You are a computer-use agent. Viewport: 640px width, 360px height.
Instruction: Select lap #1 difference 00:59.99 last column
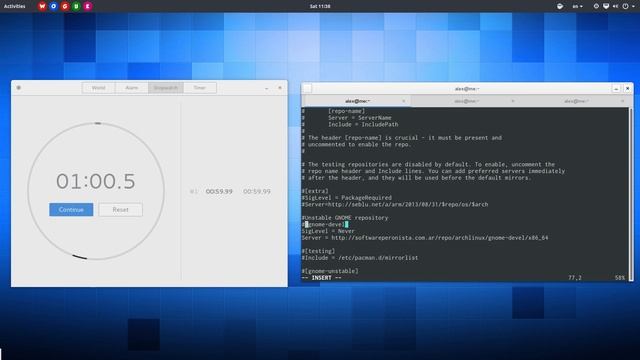257,191
